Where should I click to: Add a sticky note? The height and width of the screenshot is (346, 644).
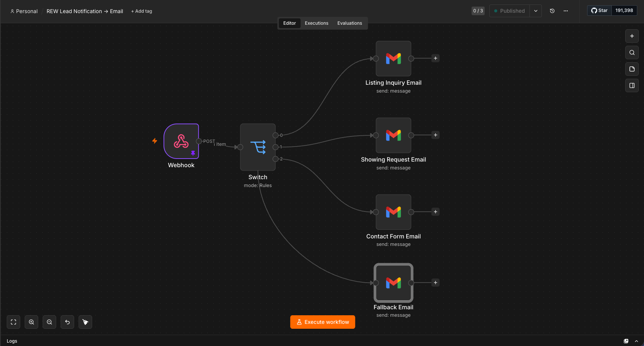pyautogui.click(x=632, y=69)
